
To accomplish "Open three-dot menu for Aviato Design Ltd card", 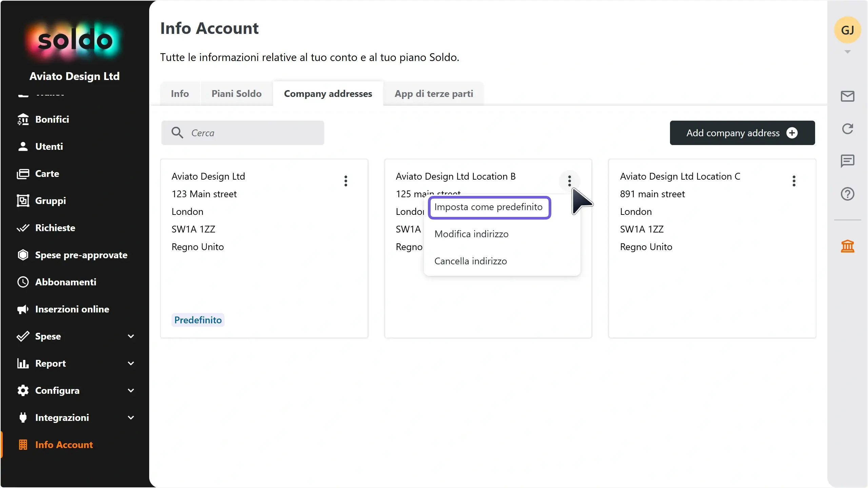I will [x=346, y=181].
